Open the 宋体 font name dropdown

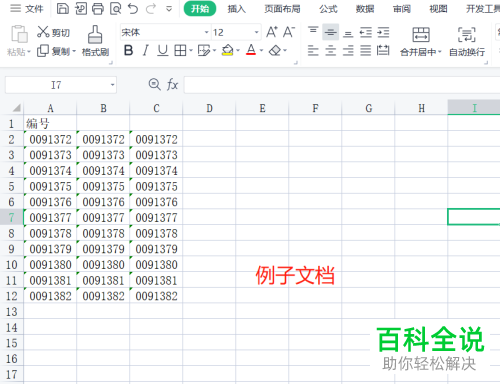pyautogui.click(x=206, y=32)
